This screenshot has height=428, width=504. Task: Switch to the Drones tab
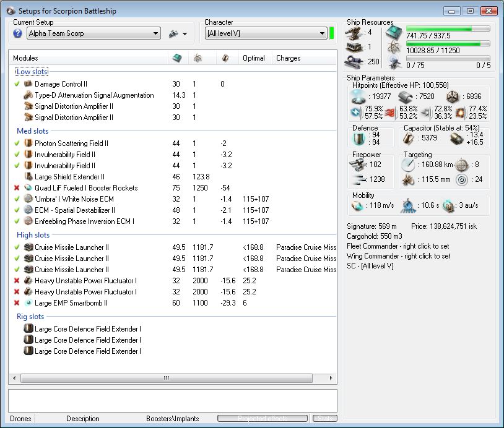[x=20, y=419]
